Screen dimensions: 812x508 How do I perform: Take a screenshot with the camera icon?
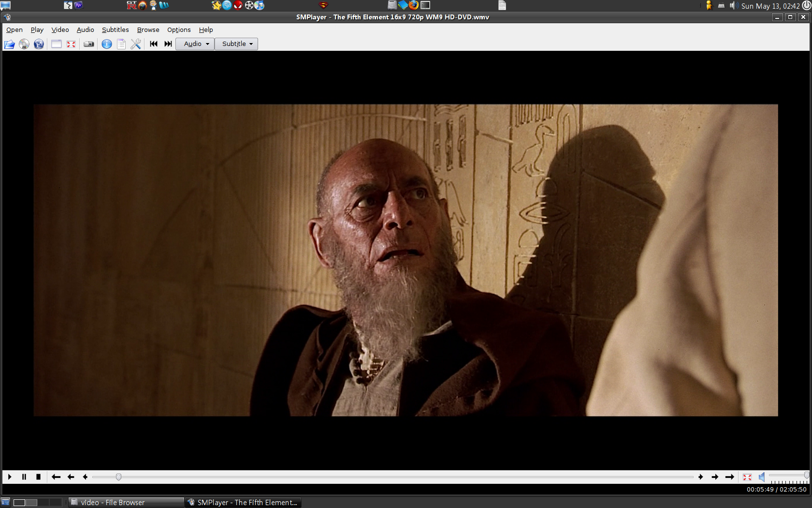pos(89,44)
